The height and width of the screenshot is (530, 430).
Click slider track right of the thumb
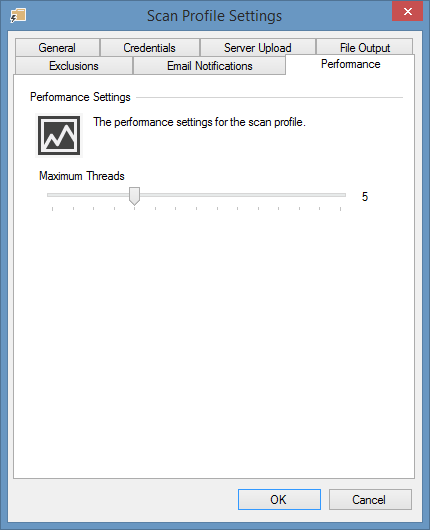click(243, 195)
